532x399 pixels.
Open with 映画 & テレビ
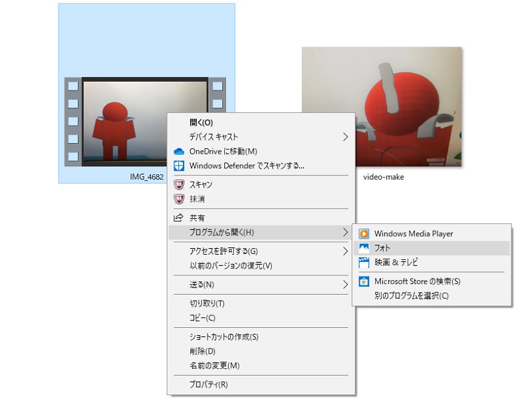pos(432,262)
